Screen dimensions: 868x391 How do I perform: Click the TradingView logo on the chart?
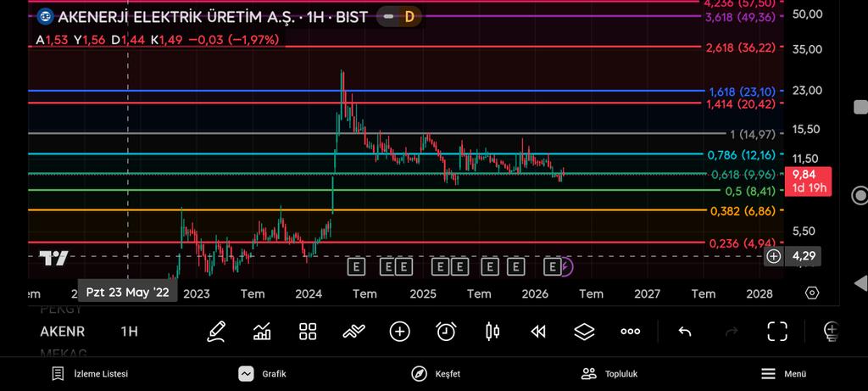[x=53, y=258]
